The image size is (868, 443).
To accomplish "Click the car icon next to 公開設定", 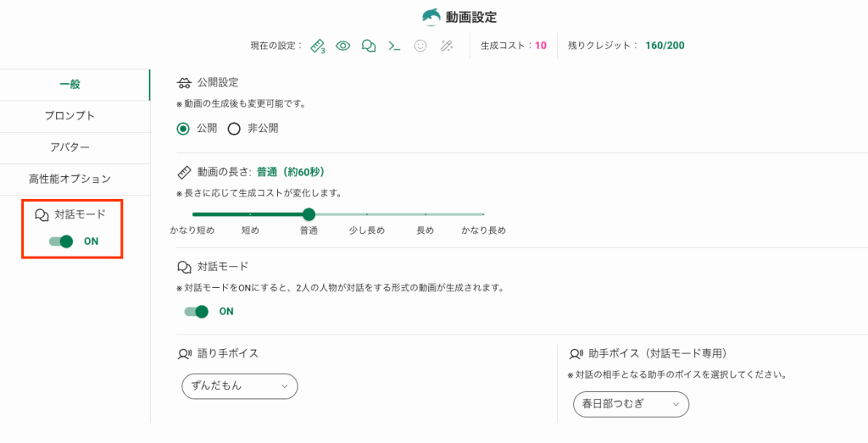I will 184,83.
